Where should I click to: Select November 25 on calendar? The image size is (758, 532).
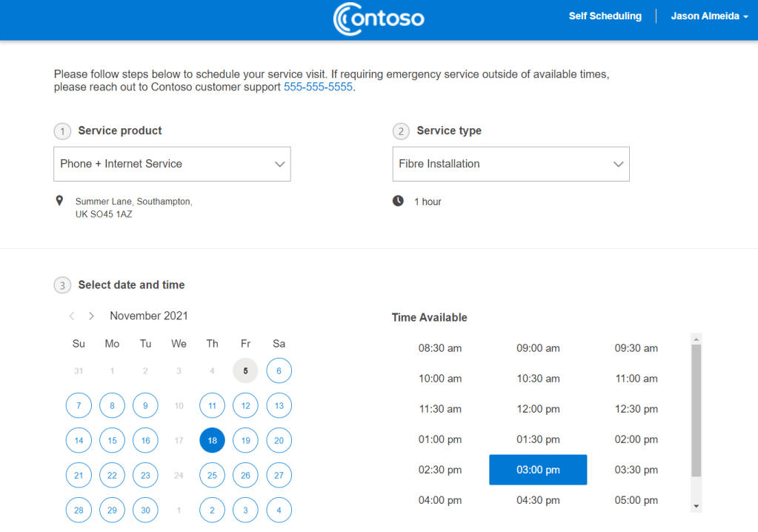[x=212, y=476]
